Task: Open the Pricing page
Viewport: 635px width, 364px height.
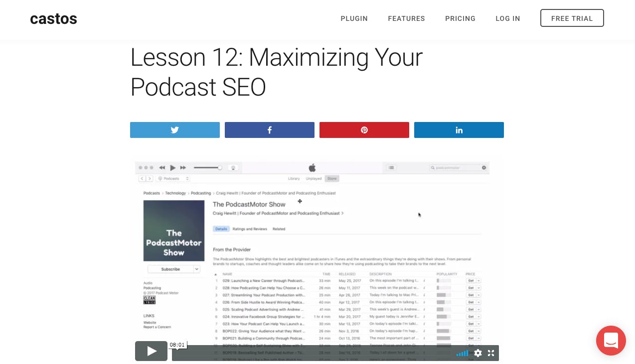Action: [460, 18]
